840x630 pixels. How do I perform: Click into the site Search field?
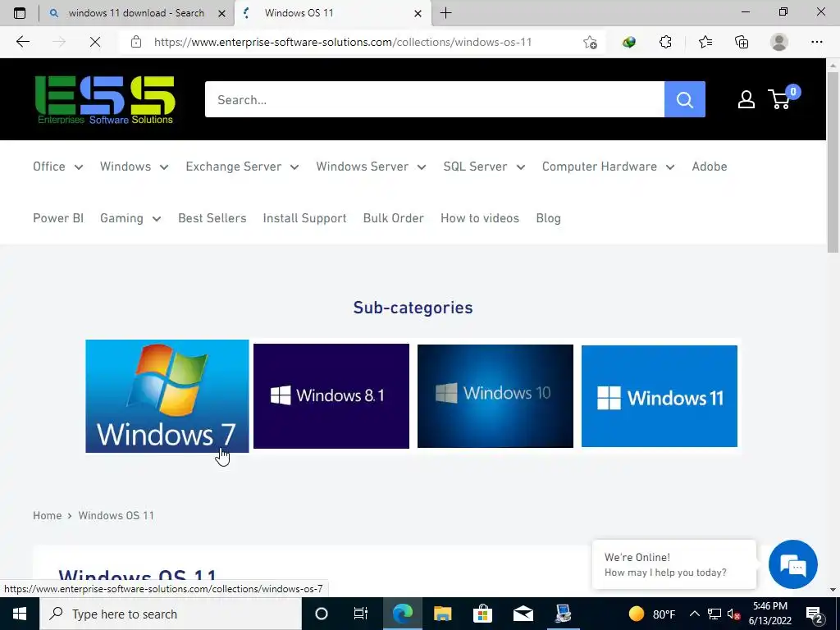point(435,99)
